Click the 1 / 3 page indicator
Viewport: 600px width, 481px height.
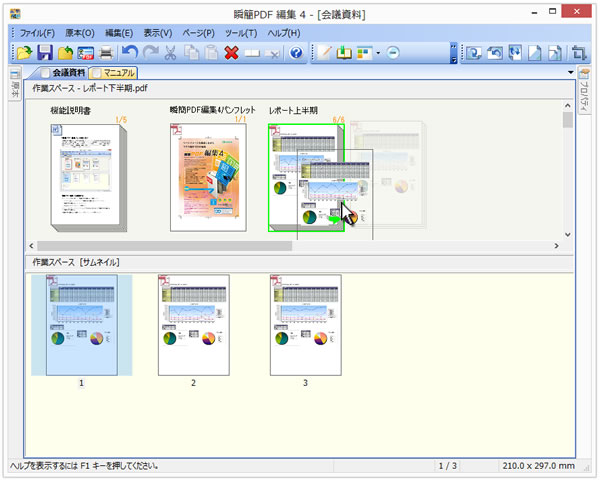(447, 466)
